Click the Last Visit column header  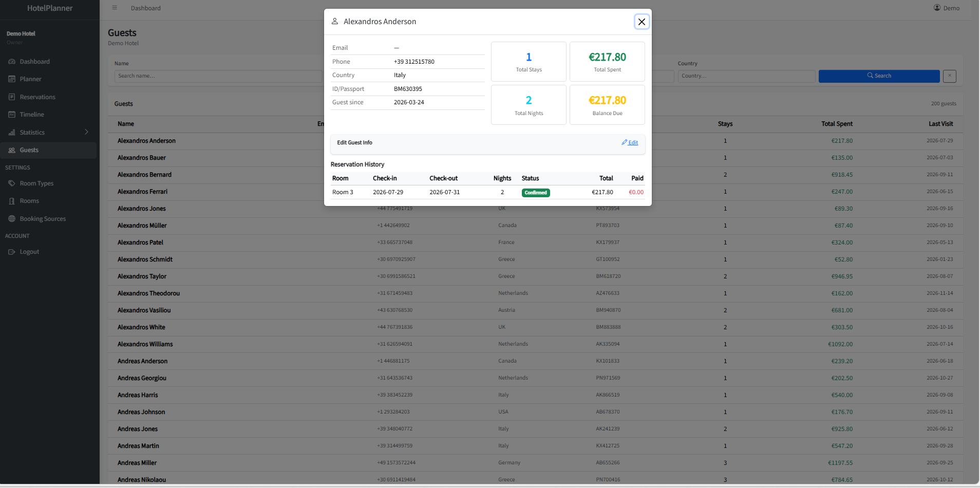coord(940,124)
